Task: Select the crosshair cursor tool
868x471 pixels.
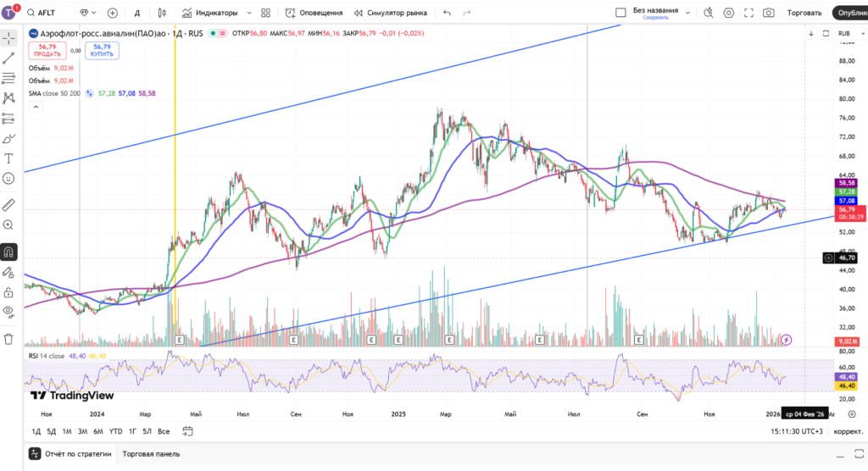Action: click(x=8, y=38)
